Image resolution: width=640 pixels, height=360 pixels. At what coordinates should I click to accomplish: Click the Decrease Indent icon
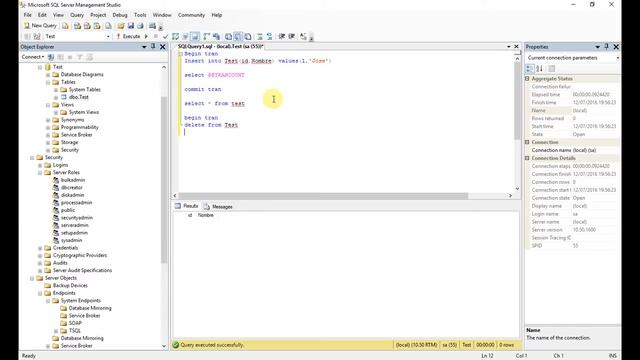click(x=282, y=36)
